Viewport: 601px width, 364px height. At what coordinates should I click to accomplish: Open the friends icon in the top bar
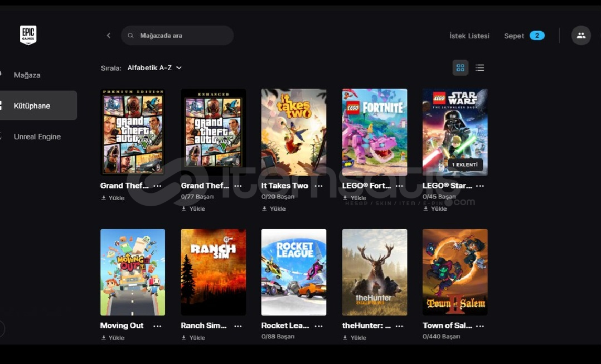coord(581,36)
